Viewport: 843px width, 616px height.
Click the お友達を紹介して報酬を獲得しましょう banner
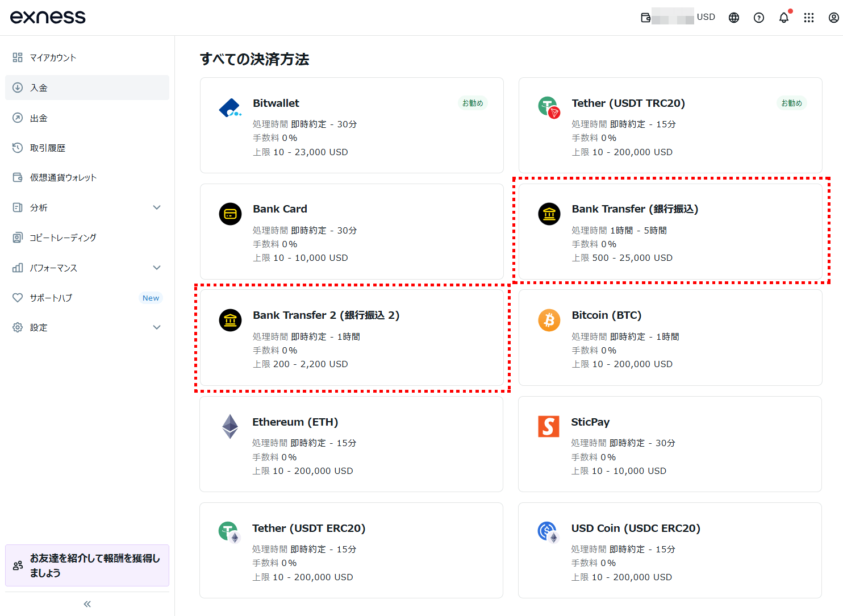pos(87,565)
